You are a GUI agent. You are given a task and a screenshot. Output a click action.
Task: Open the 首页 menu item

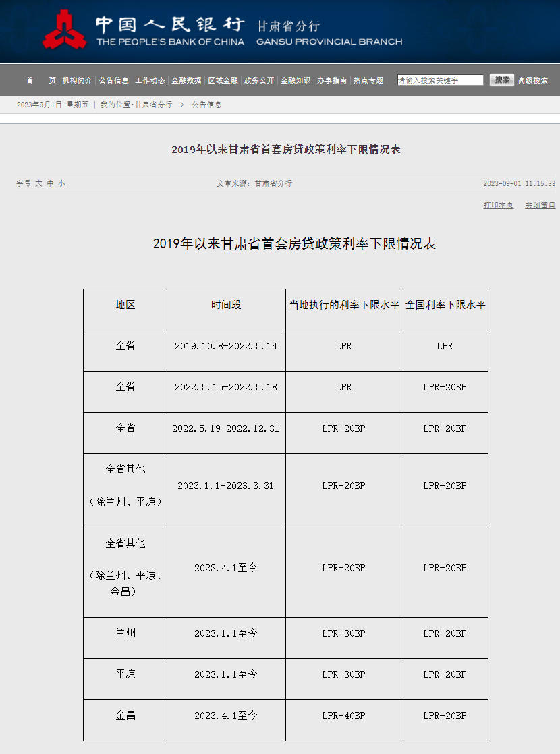coord(39,80)
